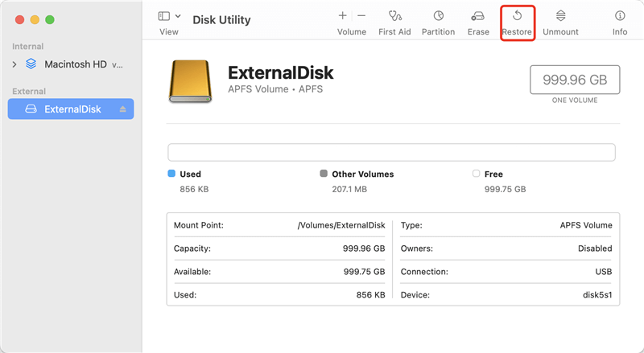Unmount the selected volume via toolbar
This screenshot has height=353, width=644.
point(560,16)
